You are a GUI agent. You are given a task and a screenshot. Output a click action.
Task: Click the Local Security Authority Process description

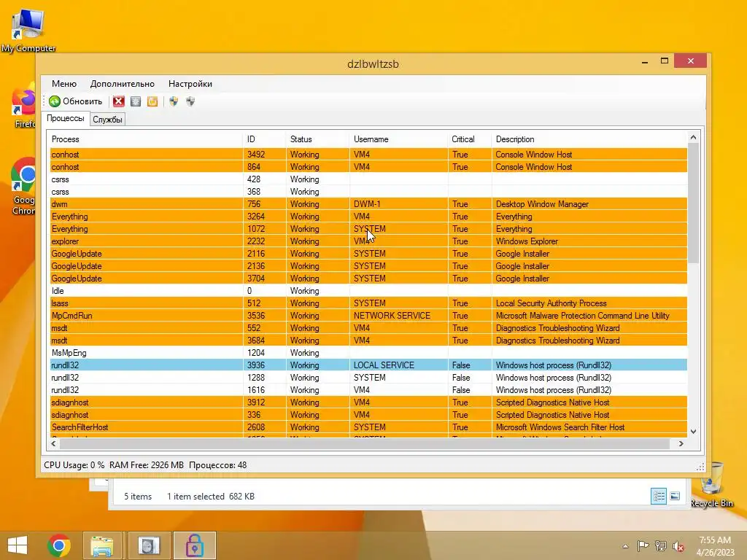coord(551,303)
